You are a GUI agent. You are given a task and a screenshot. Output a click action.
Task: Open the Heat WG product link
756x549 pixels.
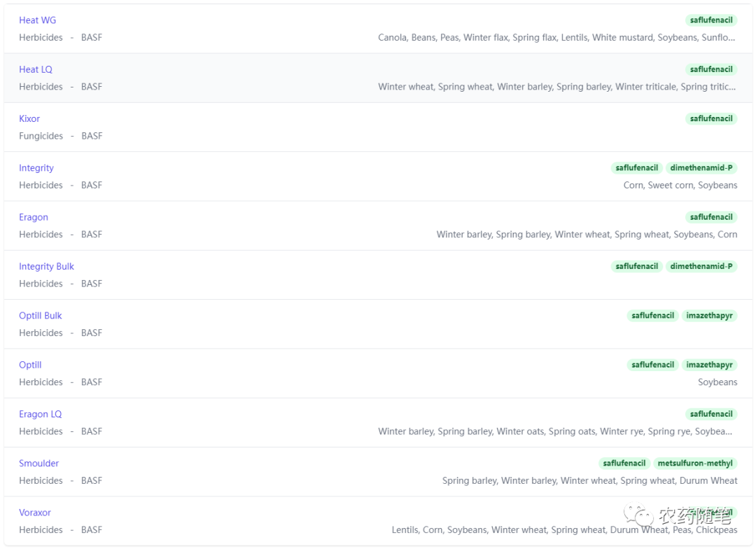click(38, 20)
